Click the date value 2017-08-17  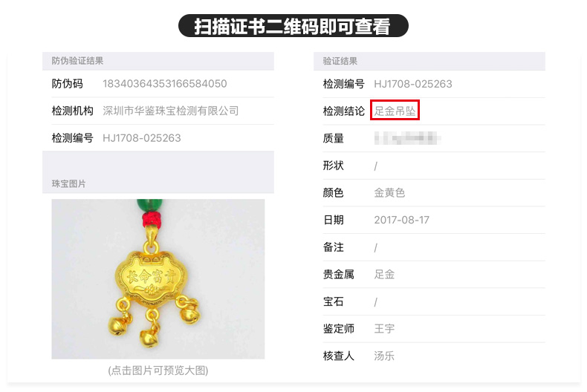click(402, 220)
